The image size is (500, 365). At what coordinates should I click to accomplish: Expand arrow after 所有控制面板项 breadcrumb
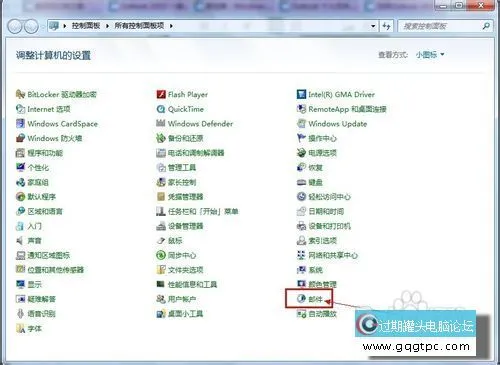pos(171,26)
